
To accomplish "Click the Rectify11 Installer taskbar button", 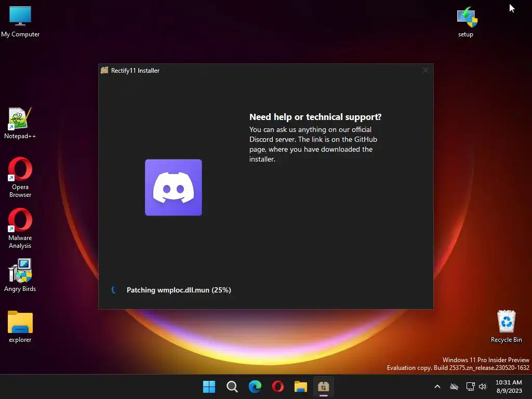I will [x=324, y=387].
